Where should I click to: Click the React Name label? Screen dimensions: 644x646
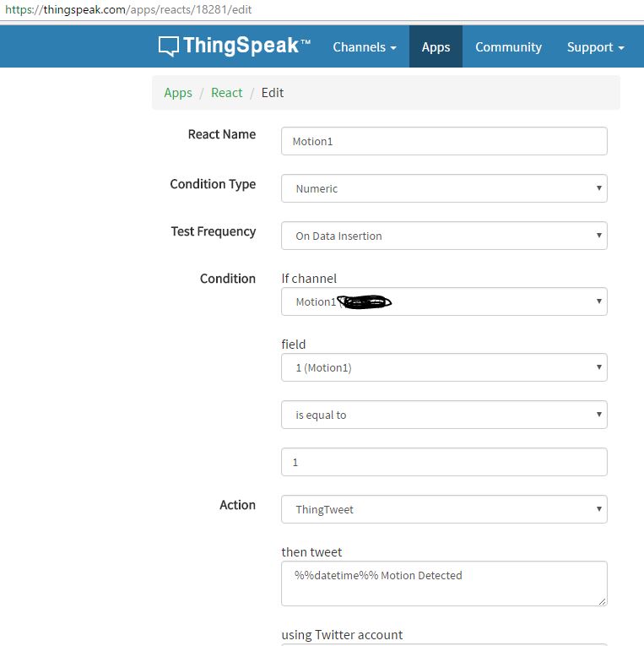221,134
